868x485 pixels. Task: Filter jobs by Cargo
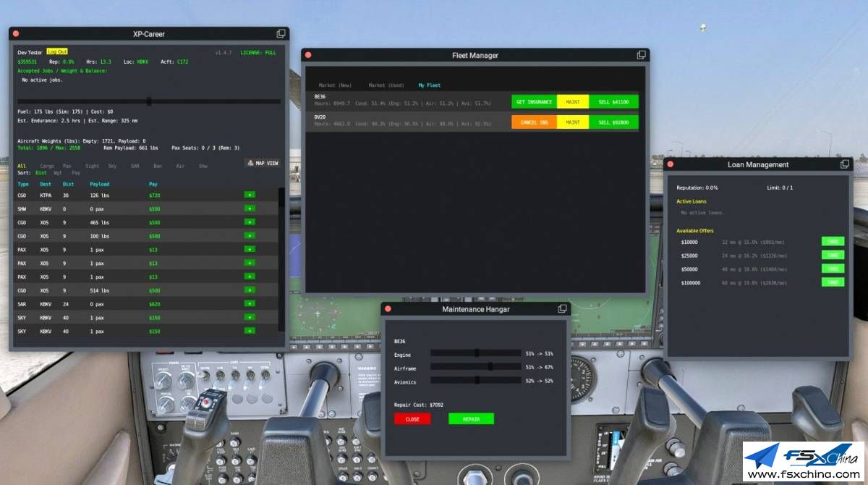coord(47,166)
